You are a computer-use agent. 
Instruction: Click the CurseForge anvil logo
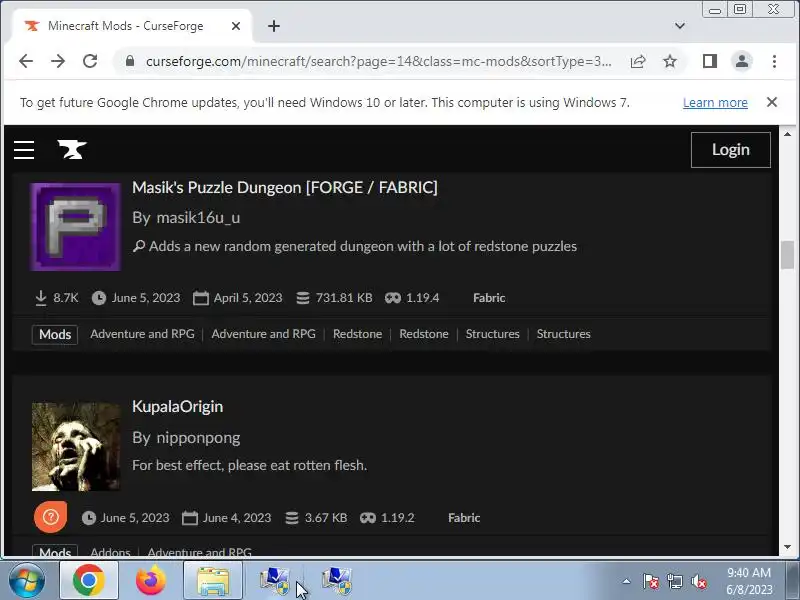tap(72, 149)
